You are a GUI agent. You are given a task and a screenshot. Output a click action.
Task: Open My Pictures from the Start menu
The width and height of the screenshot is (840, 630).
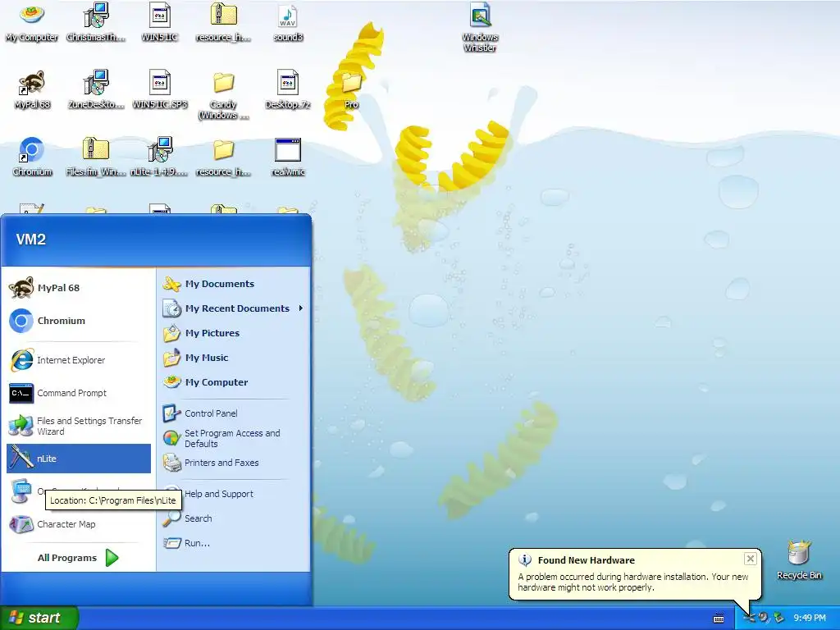coord(233,333)
